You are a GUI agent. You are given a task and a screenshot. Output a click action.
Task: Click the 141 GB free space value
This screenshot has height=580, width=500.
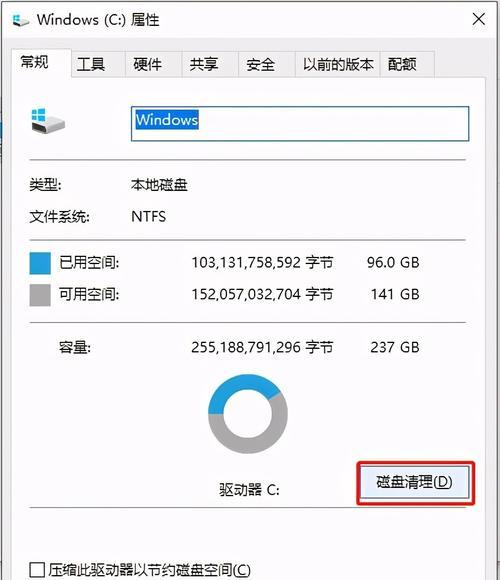pyautogui.click(x=395, y=294)
